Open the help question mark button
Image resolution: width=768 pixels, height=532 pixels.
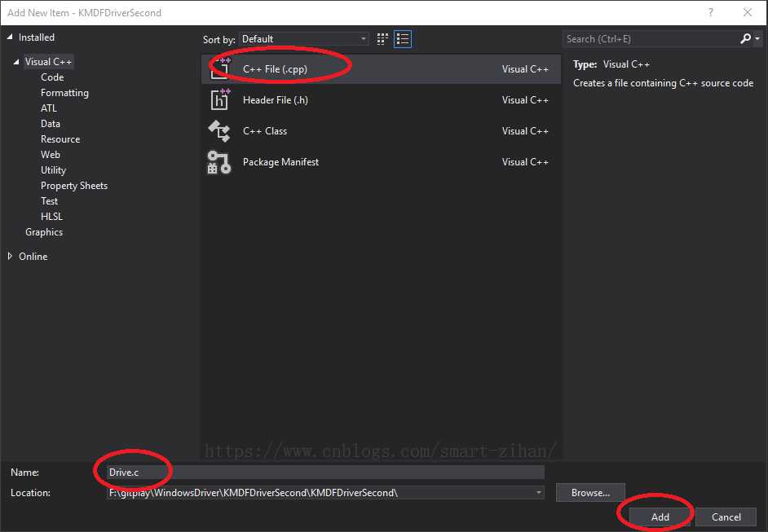pos(711,13)
